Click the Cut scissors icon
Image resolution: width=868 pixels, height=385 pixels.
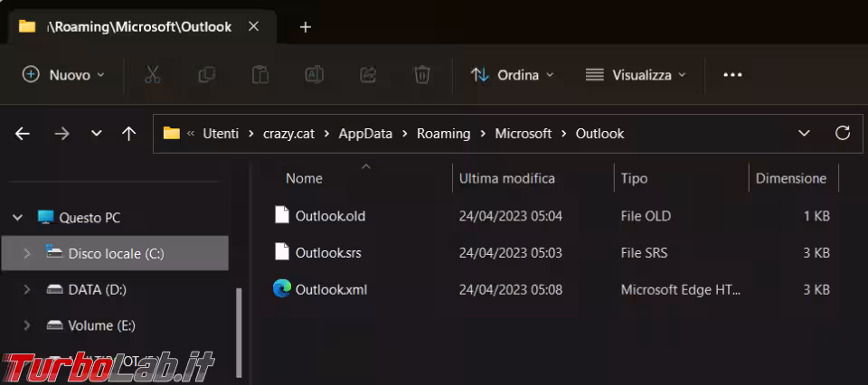(152, 75)
